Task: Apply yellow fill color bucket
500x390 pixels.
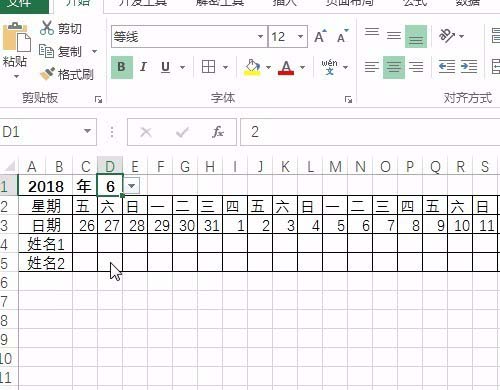Action: click(252, 67)
